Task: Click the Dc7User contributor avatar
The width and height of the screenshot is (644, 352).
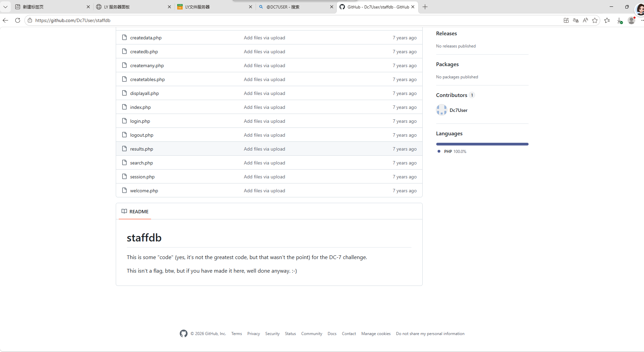Action: [442, 110]
